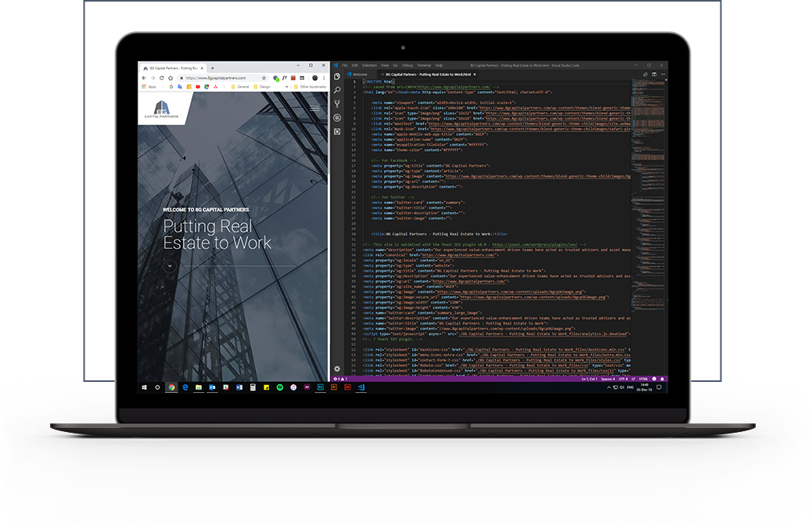Screen dimensions: 812x522
Task: Open VS Code File menu
Action: [345, 65]
